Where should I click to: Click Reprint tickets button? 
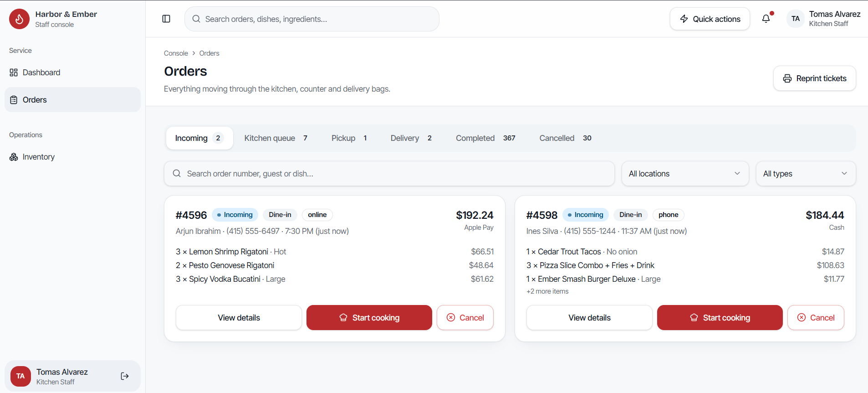815,78
